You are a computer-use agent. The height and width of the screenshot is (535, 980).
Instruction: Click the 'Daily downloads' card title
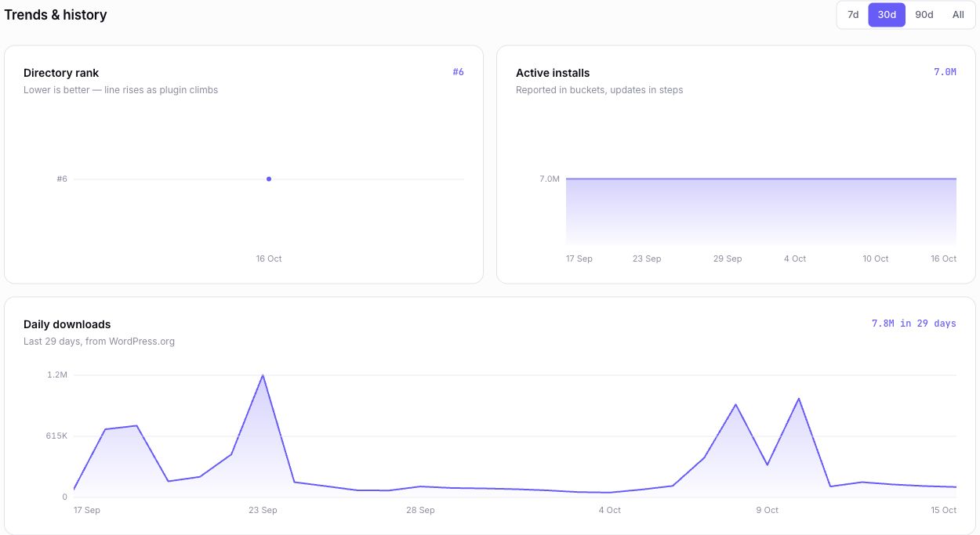click(x=67, y=324)
